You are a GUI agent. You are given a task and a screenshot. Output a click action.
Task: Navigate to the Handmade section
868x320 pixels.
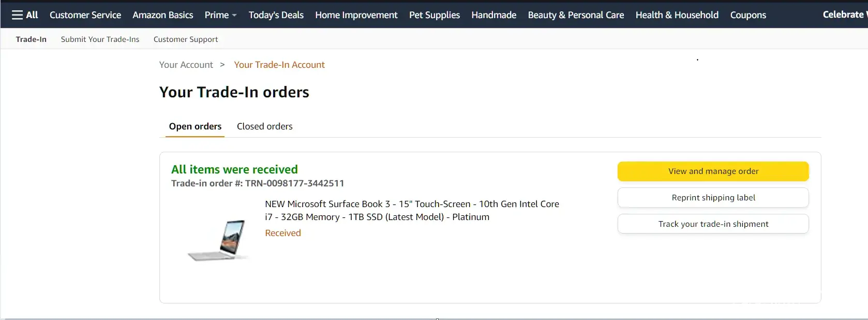tap(493, 15)
